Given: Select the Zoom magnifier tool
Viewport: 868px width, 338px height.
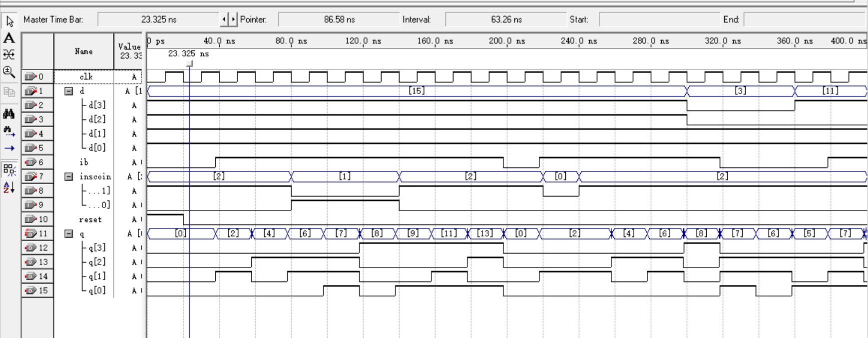Looking at the screenshot, I should 9,71.
